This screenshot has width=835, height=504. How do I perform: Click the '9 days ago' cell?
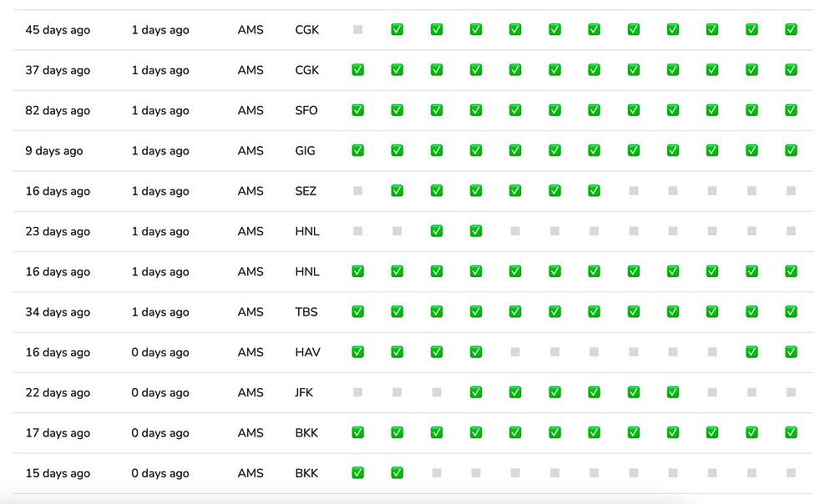[x=54, y=150]
